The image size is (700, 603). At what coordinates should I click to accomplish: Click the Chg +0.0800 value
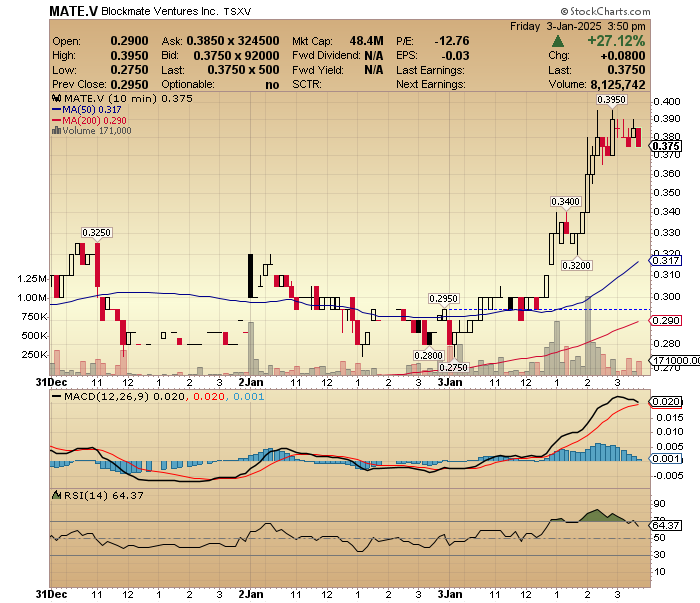[623, 55]
